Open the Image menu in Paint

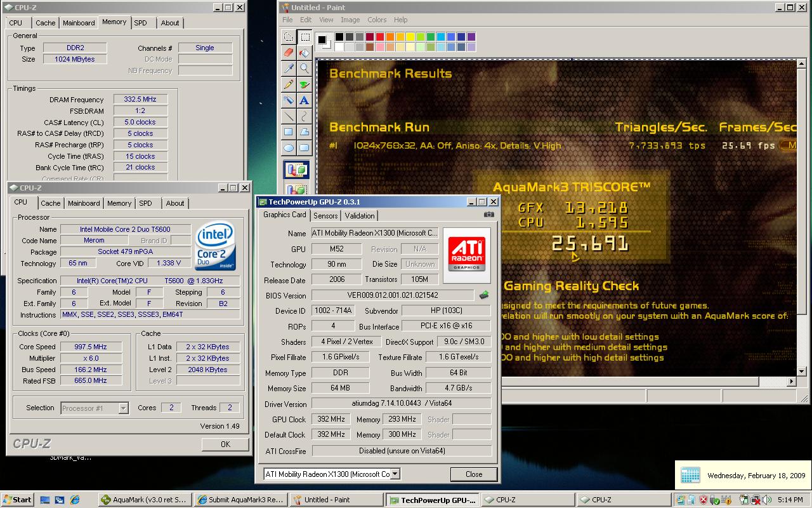pyautogui.click(x=350, y=20)
